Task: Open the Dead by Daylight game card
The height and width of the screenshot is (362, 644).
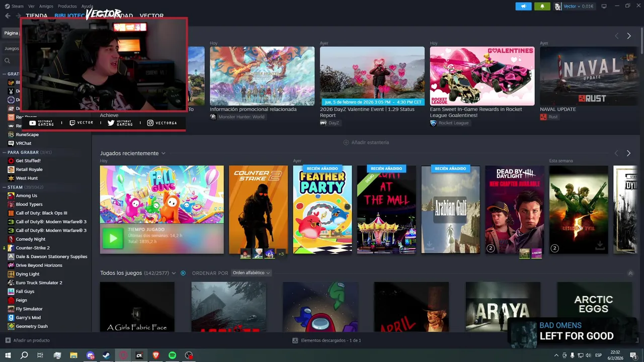Action: coord(514,210)
